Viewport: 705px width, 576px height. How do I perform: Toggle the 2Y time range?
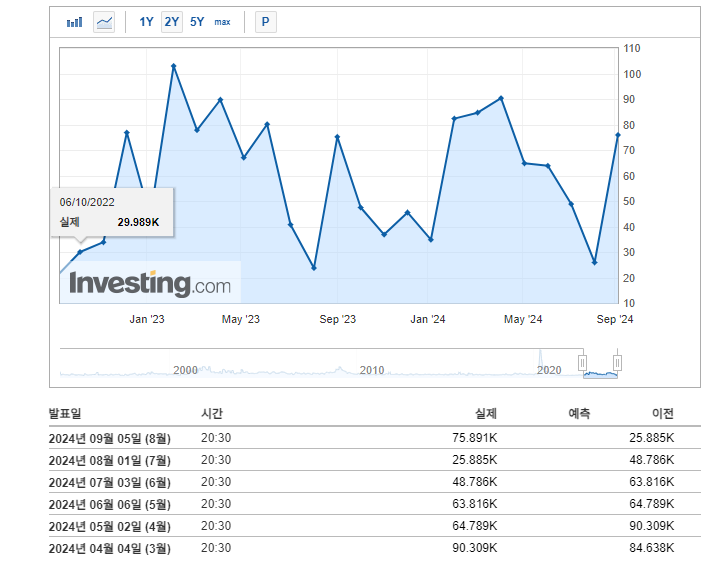pyautogui.click(x=172, y=22)
